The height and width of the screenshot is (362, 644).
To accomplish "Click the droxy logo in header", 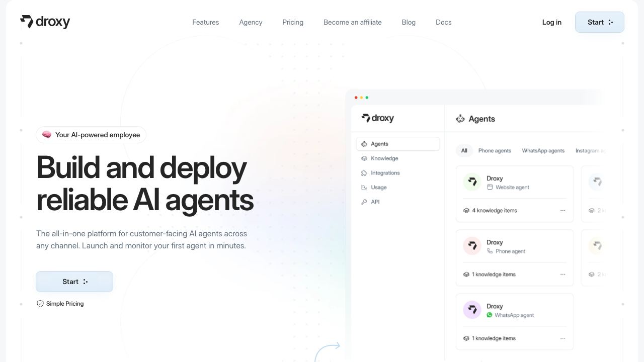I will [x=45, y=22].
